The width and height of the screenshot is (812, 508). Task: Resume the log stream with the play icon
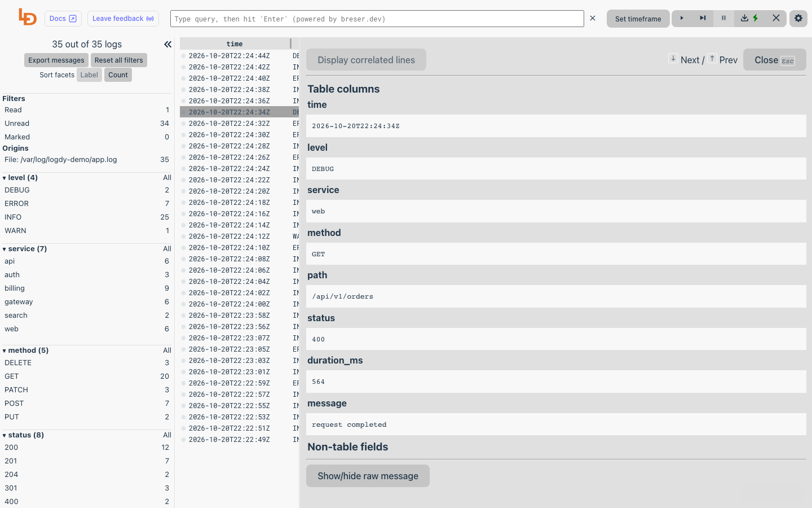tap(682, 18)
